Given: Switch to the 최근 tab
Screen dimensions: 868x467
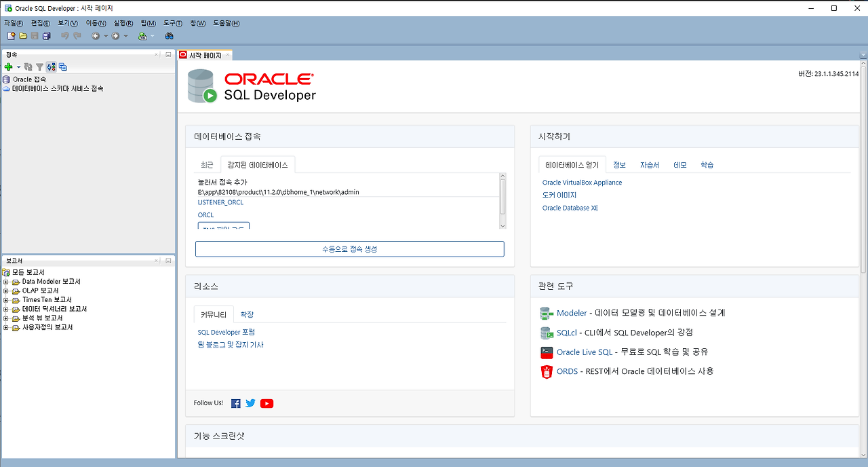Looking at the screenshot, I should [207, 165].
